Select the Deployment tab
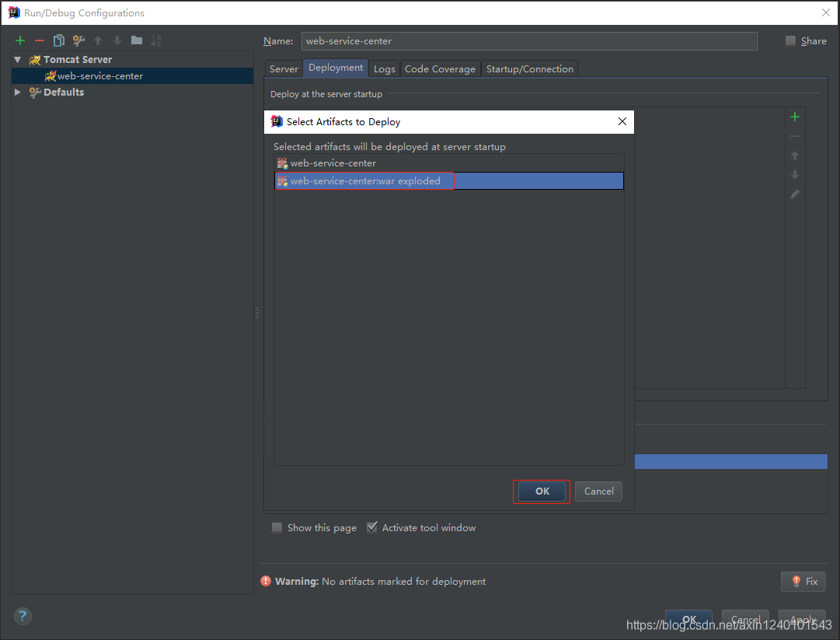 tap(336, 68)
